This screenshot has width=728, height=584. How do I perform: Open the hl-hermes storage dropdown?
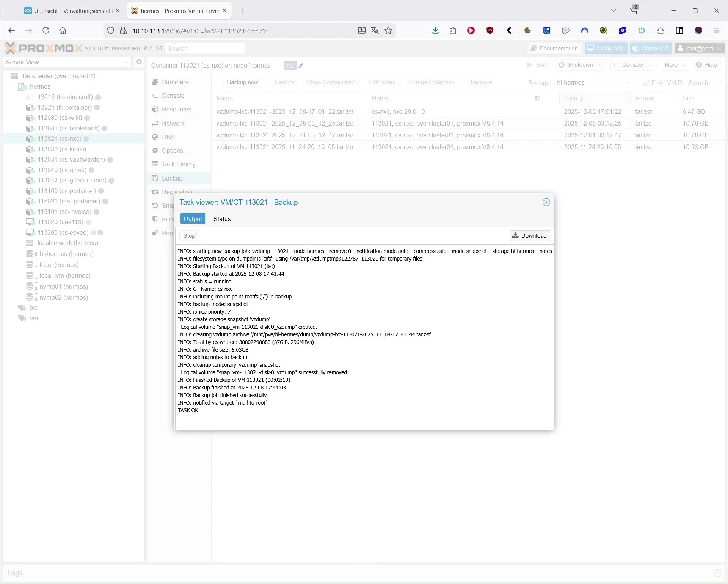pos(629,82)
